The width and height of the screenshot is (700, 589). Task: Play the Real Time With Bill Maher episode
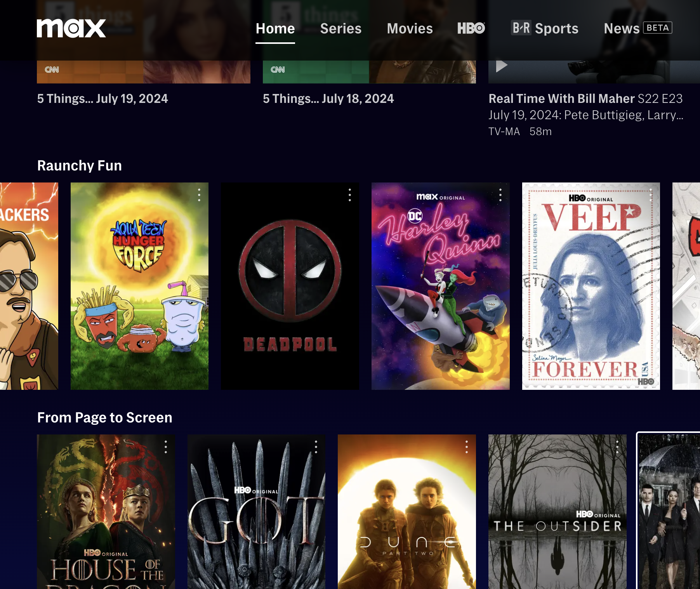pyautogui.click(x=502, y=66)
